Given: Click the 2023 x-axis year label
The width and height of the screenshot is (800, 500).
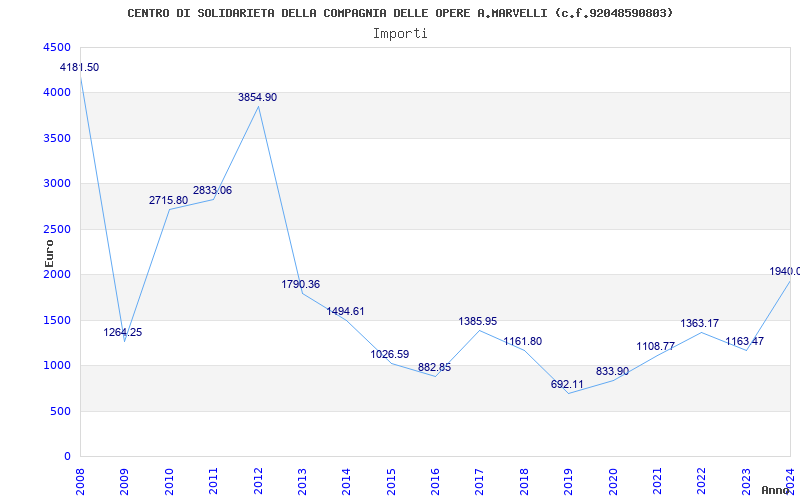Looking at the screenshot, I should 746,481.
